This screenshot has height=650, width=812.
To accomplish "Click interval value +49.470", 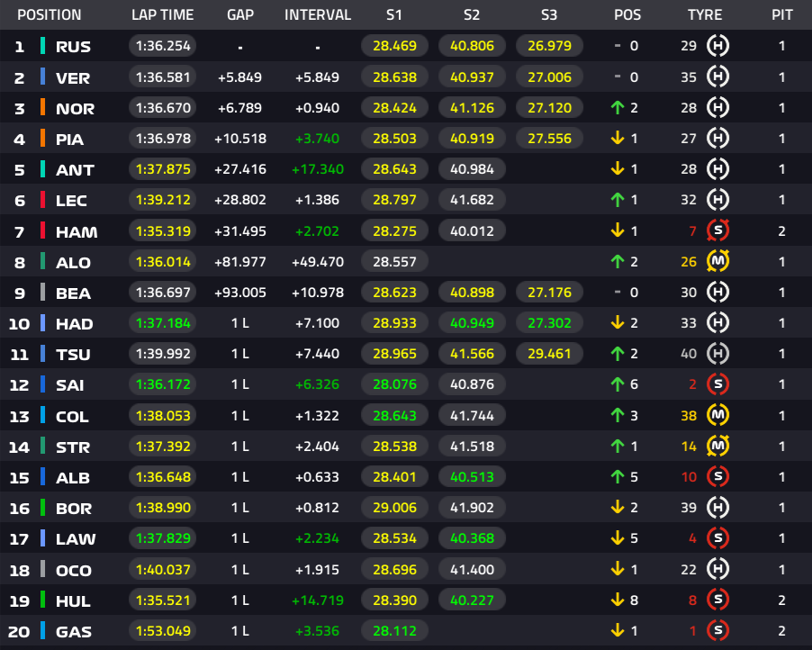I will point(318,262).
